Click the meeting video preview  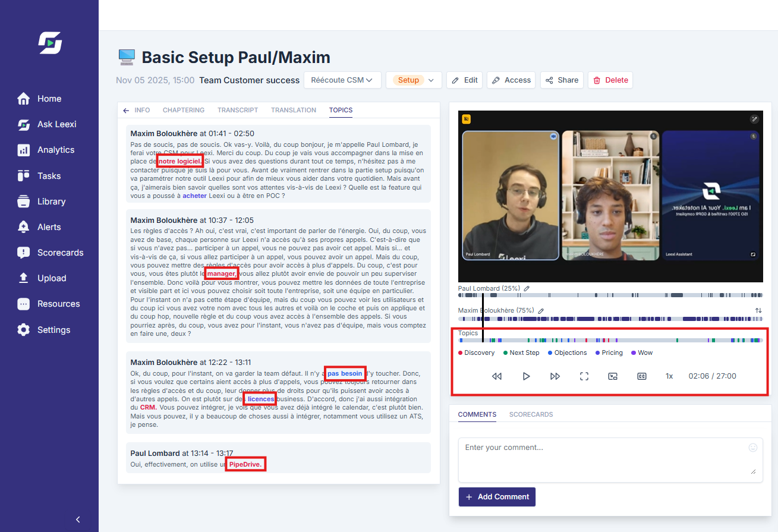(x=610, y=196)
